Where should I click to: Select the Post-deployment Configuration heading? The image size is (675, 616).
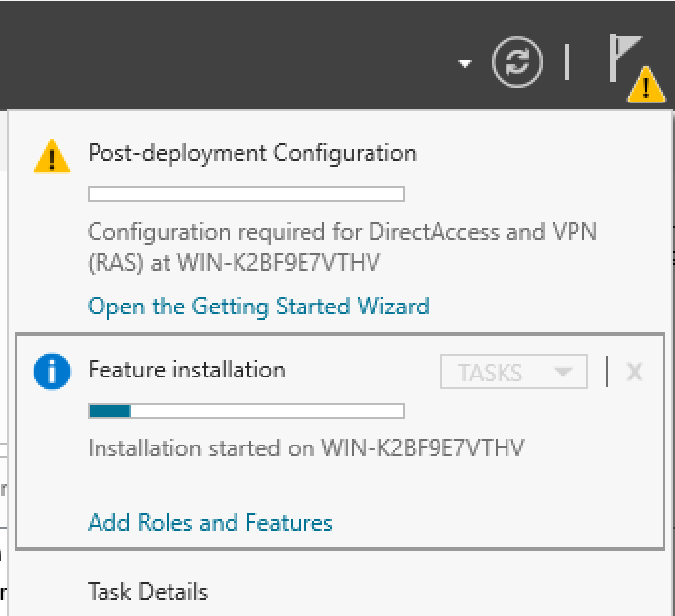[252, 153]
